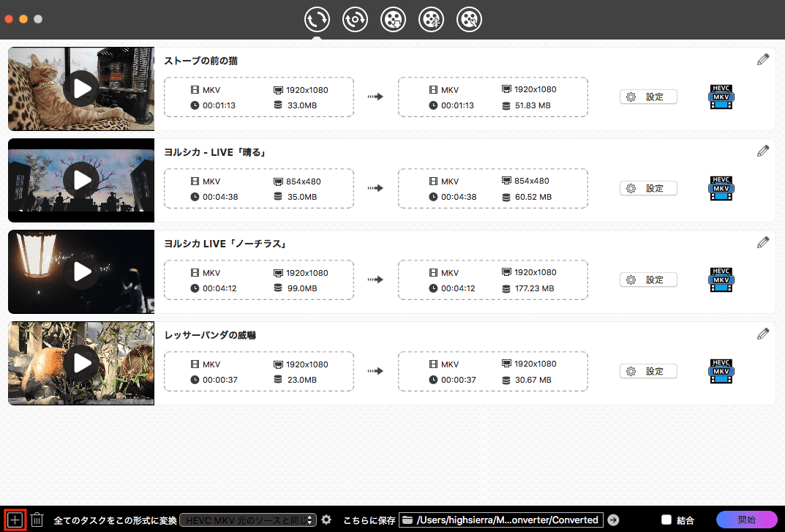Open the video Compress tool icon
The image size is (785, 532).
click(x=431, y=20)
